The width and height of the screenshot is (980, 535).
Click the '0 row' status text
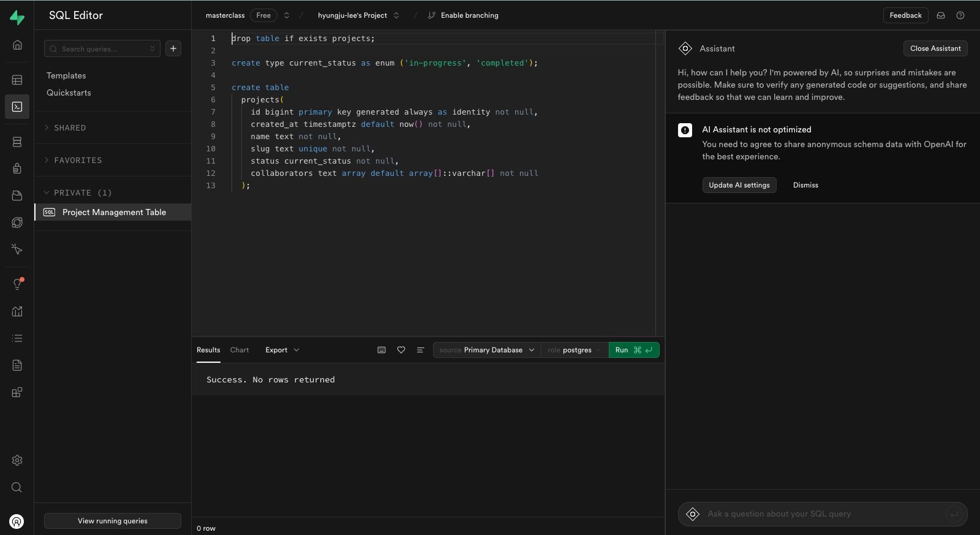(x=206, y=528)
